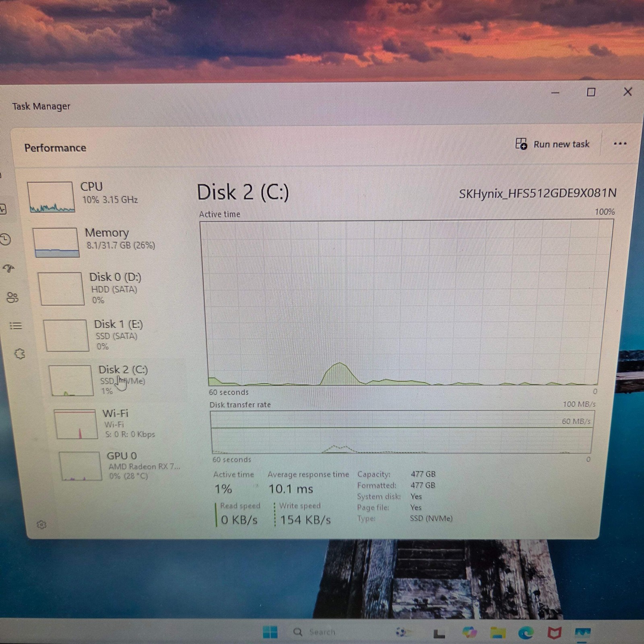Open the Services puzzle-piece sidebar icon
Image resolution: width=644 pixels, height=644 pixels.
(20, 354)
